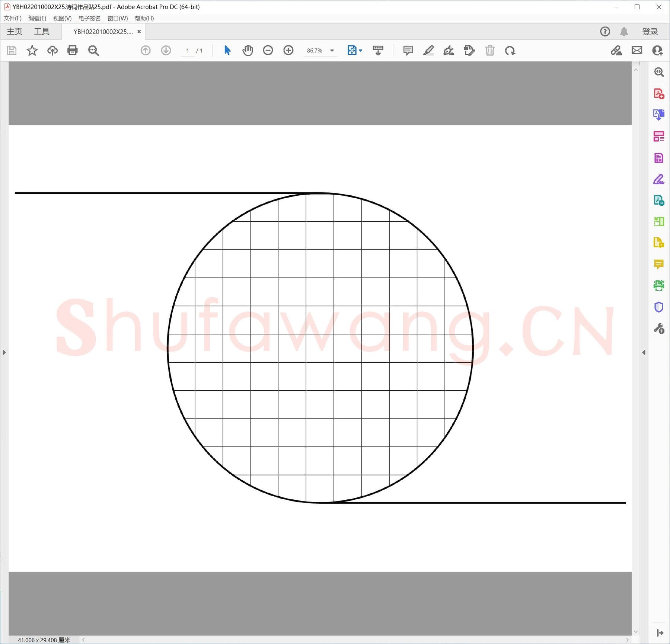Edit the current page number field
This screenshot has width=670, height=644.
click(187, 51)
